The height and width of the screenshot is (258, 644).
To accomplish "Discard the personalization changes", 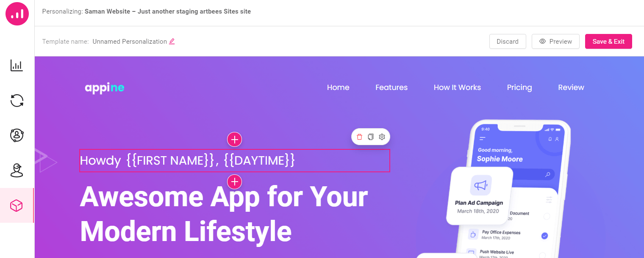I will tap(508, 42).
